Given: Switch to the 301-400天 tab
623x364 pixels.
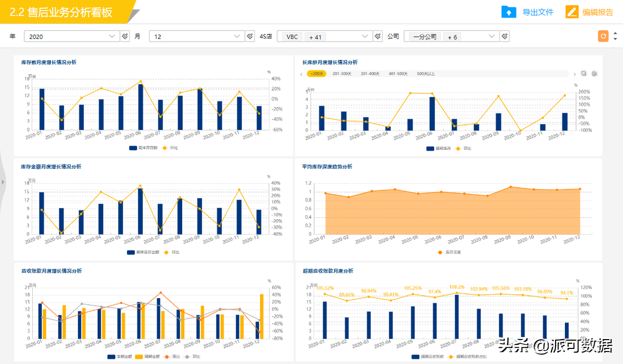Looking at the screenshot, I should (x=370, y=74).
